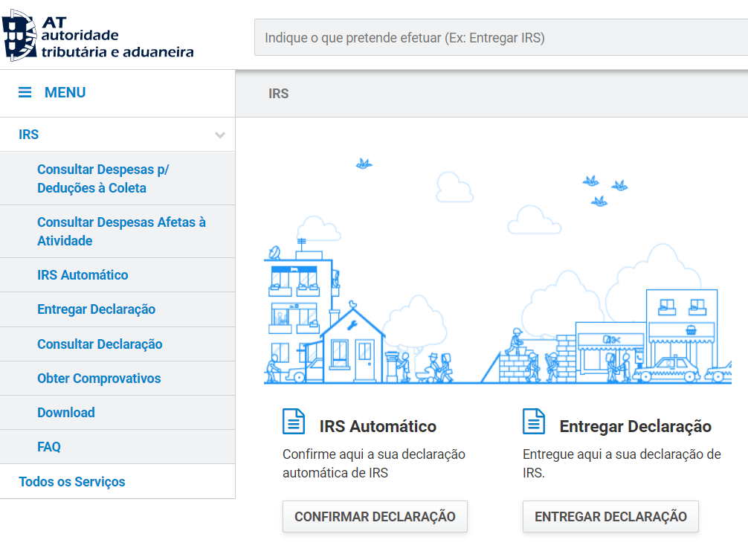Collapse the IRS section chevron
The width and height of the screenshot is (748, 560).
220,135
